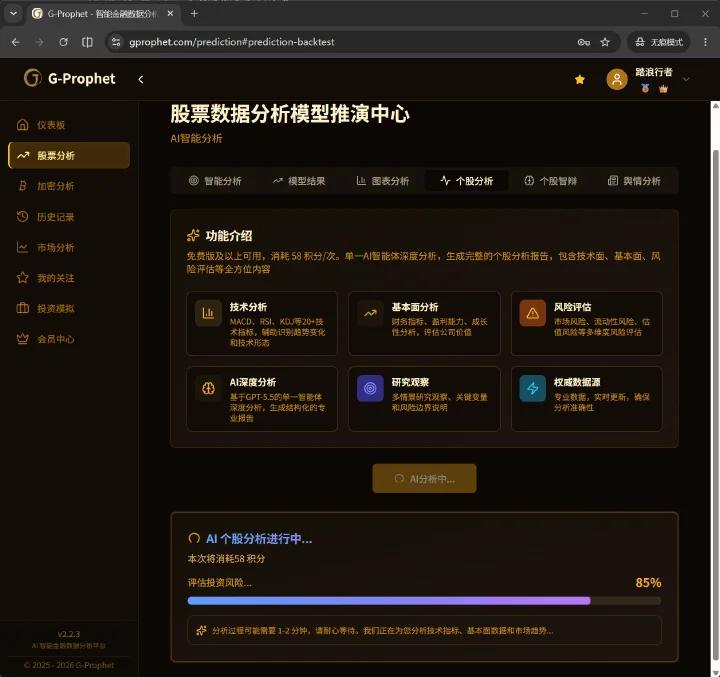The height and width of the screenshot is (677, 720).
Task: Collapse the sidebar with the left chevron
Action: 141,79
